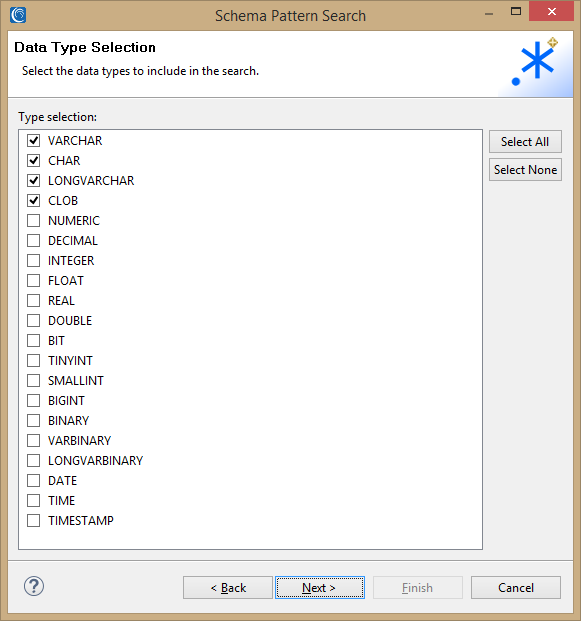This screenshot has height=621, width=581.
Task: Check the SMALLINT type
Action: coord(33,381)
